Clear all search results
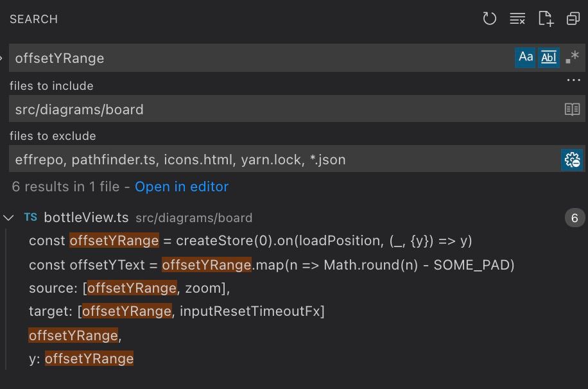The image size is (588, 389). (517, 19)
